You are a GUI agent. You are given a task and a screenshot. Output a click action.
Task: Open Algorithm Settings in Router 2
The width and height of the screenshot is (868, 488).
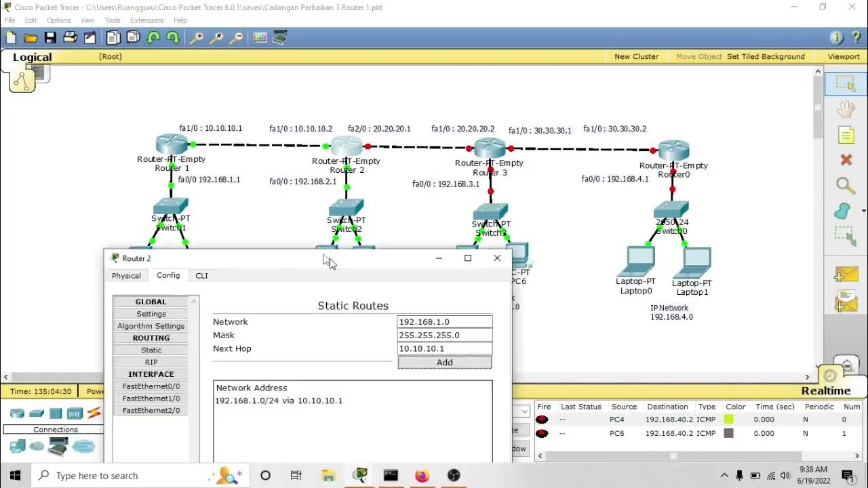pos(151,326)
